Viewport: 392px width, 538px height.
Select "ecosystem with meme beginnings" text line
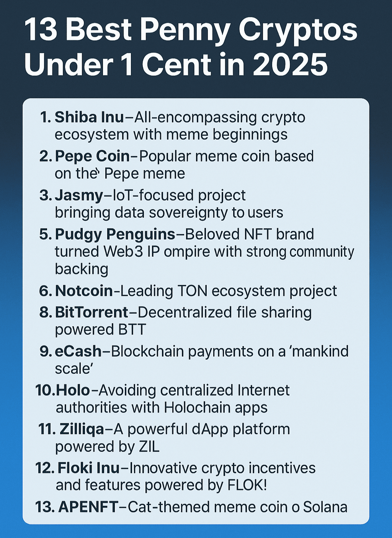click(x=171, y=135)
